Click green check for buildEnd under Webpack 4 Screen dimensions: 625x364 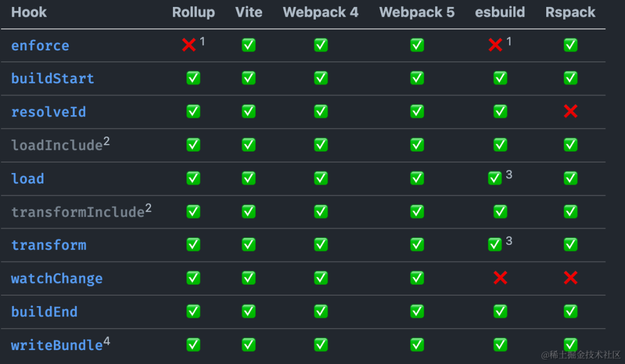point(321,311)
